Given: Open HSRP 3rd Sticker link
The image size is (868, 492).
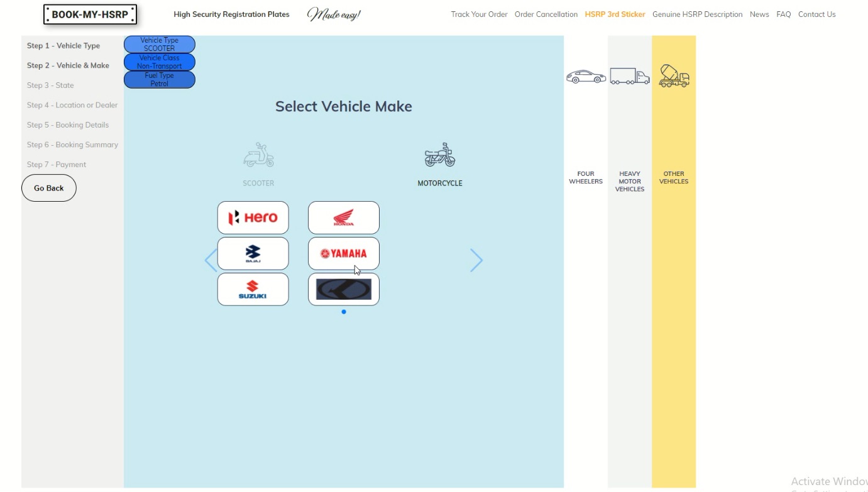Looking at the screenshot, I should click(615, 14).
